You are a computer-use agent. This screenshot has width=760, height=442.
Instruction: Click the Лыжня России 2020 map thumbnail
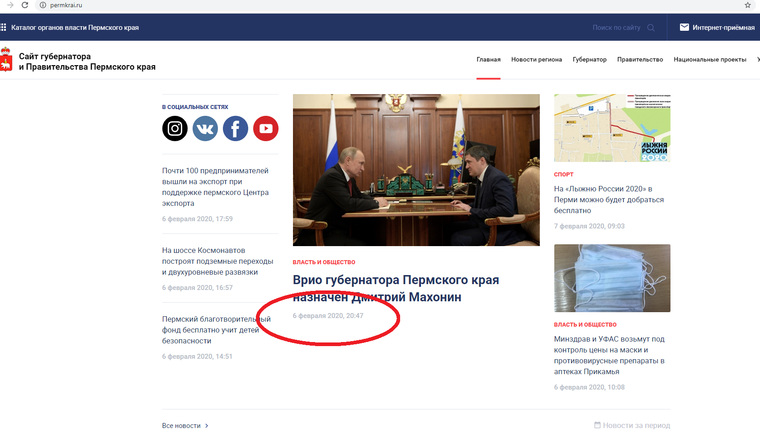(x=612, y=128)
